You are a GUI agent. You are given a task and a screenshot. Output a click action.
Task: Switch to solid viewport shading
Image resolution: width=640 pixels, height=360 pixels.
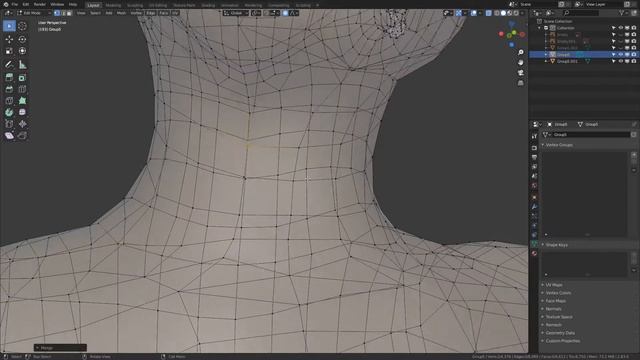tap(503, 13)
